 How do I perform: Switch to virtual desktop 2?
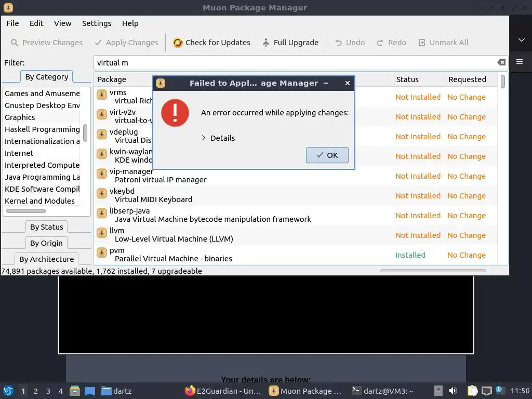pyautogui.click(x=36, y=391)
